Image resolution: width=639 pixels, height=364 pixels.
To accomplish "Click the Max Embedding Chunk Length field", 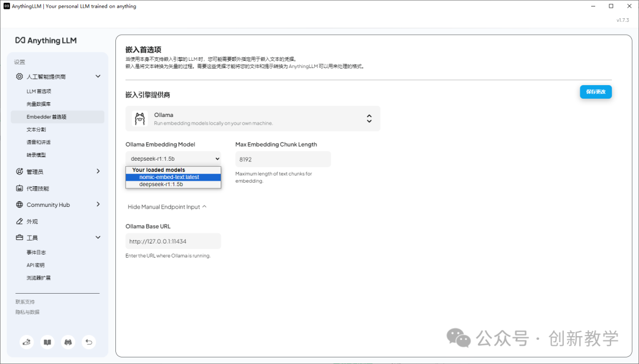I will 283,159.
